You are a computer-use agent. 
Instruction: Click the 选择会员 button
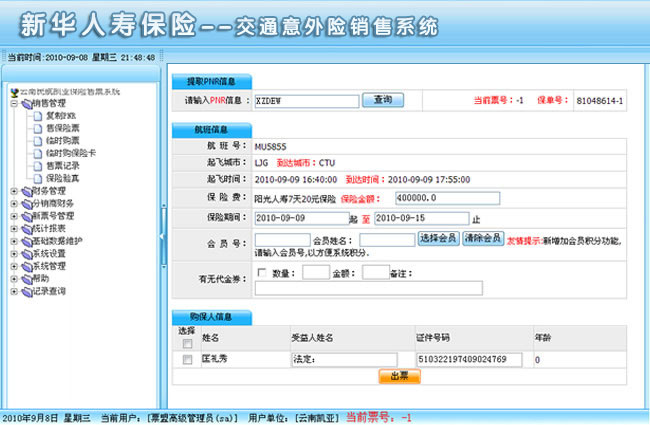point(438,238)
